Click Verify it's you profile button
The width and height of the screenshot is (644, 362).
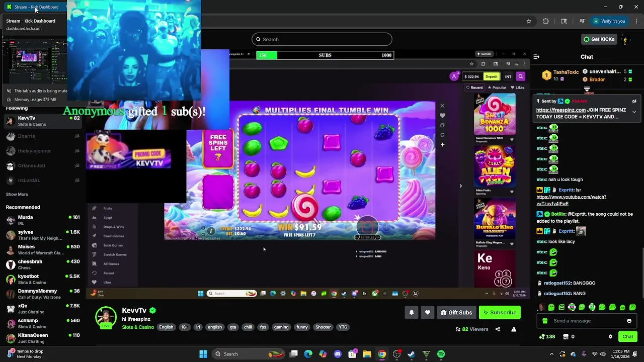pyautogui.click(x=609, y=21)
